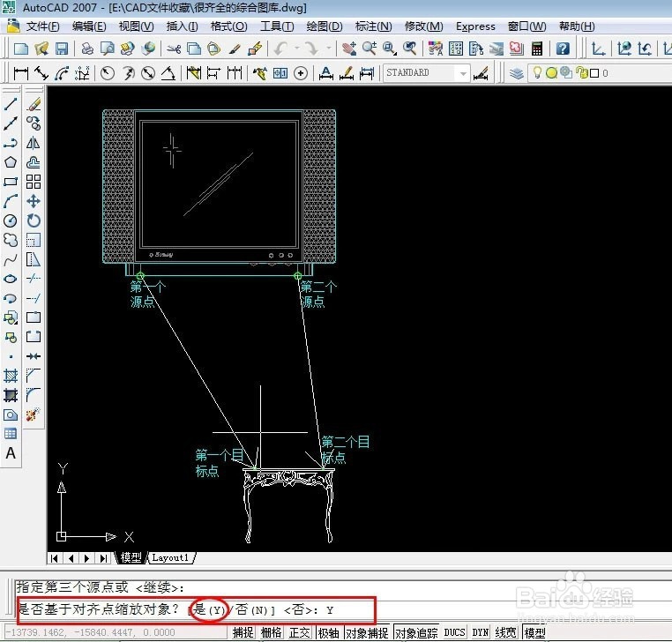Select the Hatch tool
The image size is (672, 642).
click(11, 376)
